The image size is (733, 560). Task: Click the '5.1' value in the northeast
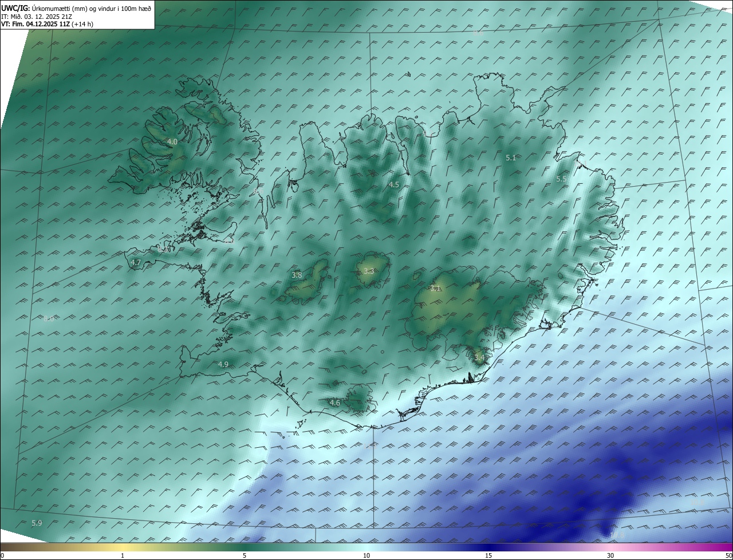511,157
